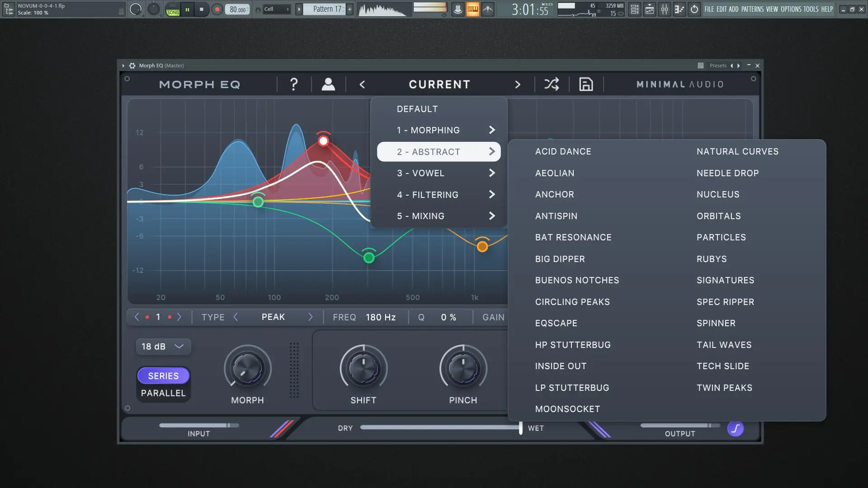Click the save preset floppy icon
Viewport: 868px width, 488px height.
586,84
